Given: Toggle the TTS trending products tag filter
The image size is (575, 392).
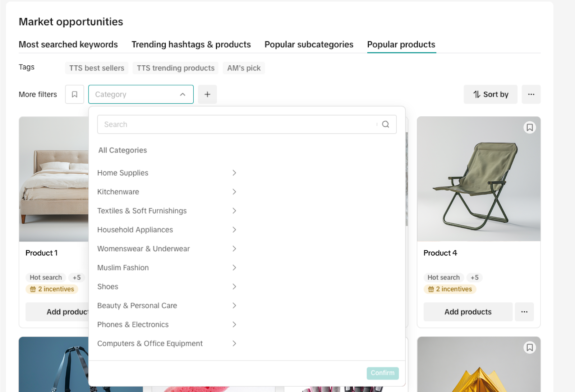Looking at the screenshot, I should tap(175, 68).
